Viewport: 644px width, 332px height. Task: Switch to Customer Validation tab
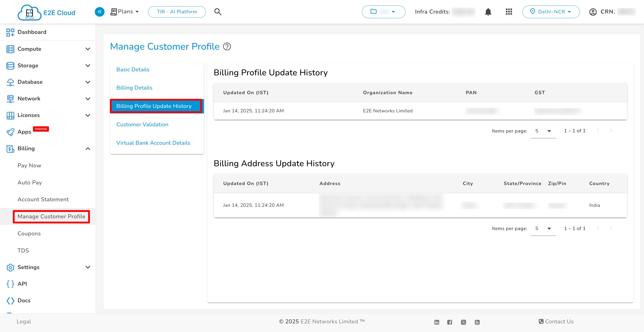click(142, 124)
